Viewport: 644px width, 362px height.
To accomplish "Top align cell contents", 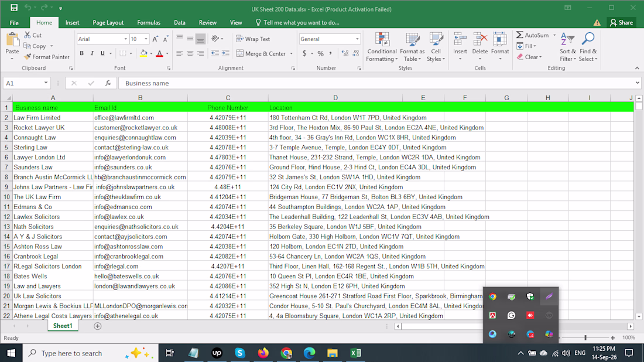I will click(180, 39).
